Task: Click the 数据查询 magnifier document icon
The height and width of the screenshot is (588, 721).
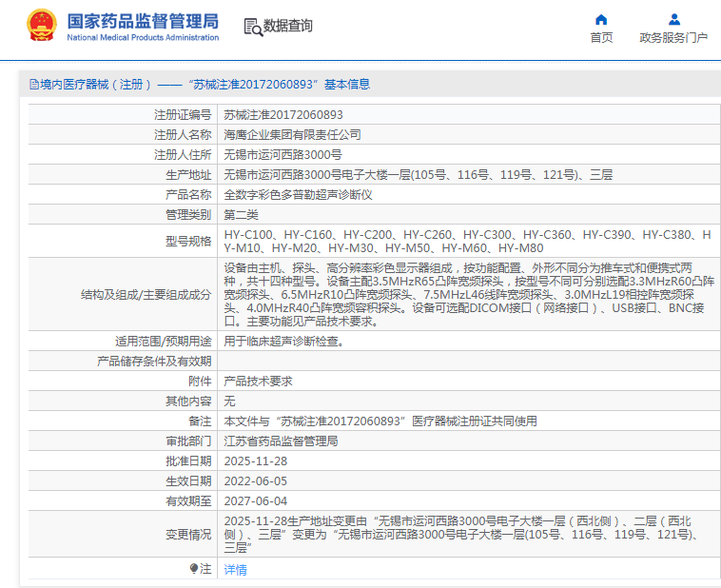Action: click(x=252, y=27)
